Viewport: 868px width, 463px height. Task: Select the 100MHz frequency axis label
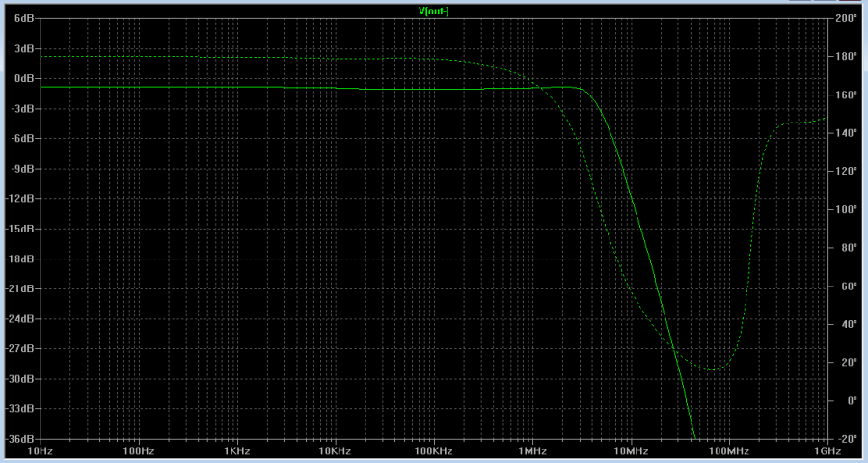pyautogui.click(x=729, y=450)
